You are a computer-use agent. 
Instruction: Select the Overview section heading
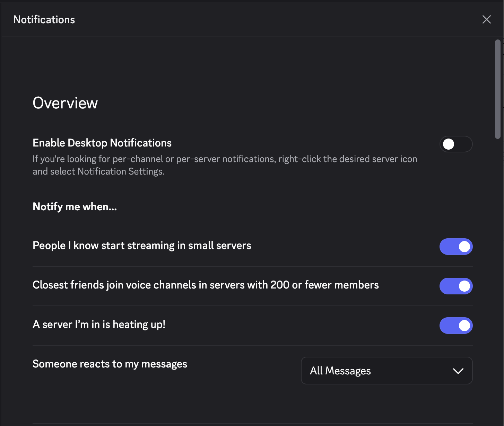click(x=65, y=103)
